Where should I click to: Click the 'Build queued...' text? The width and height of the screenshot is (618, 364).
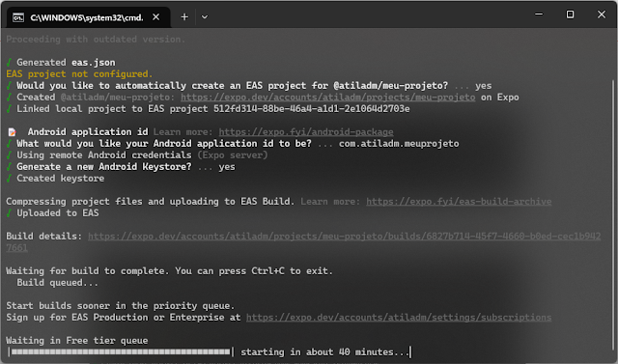58,283
